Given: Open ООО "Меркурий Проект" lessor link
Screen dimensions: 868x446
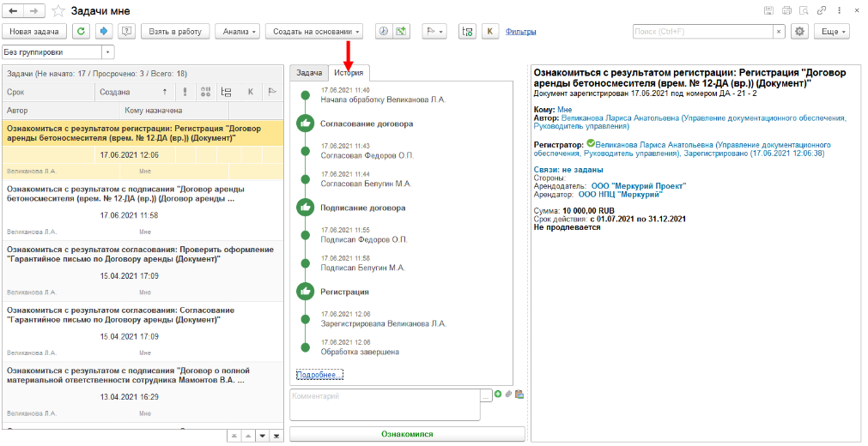Looking at the screenshot, I should (638, 186).
